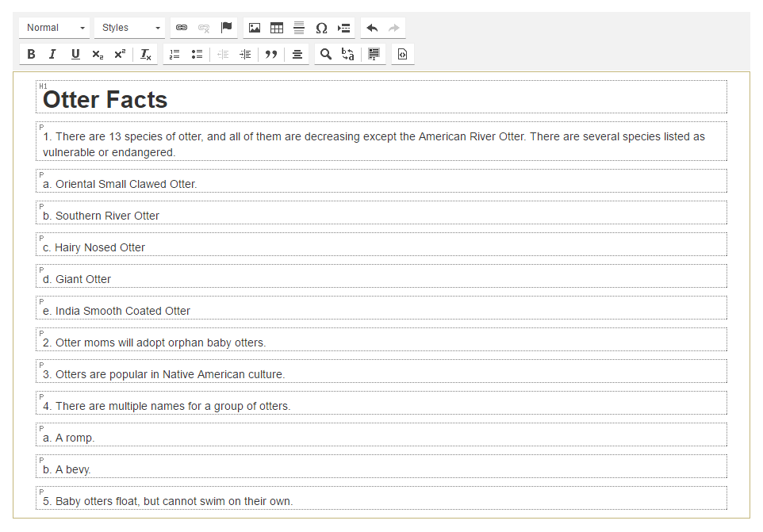Toggle bold formatting
This screenshot has width=763, height=532.
tap(31, 54)
